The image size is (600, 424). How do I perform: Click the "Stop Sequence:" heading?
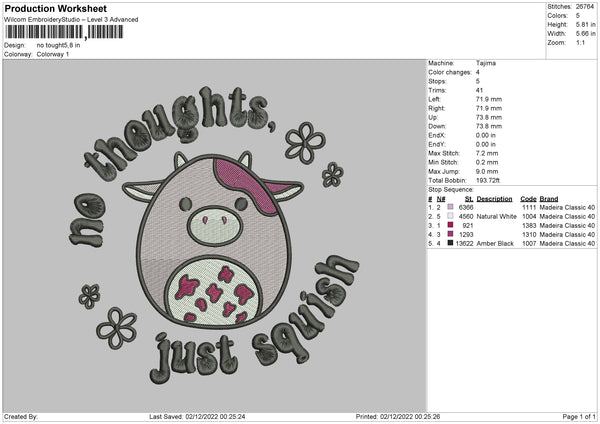pos(451,190)
